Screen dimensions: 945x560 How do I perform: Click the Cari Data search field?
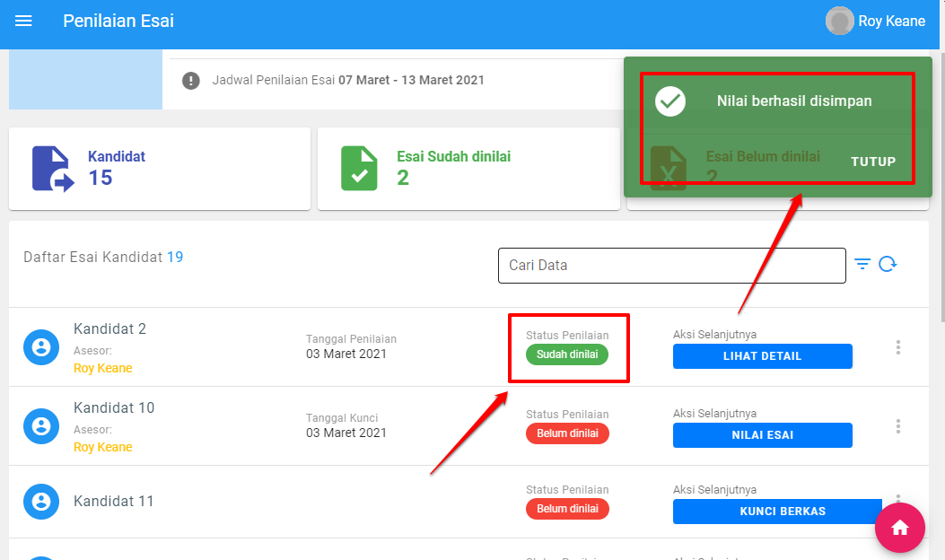tap(671, 266)
